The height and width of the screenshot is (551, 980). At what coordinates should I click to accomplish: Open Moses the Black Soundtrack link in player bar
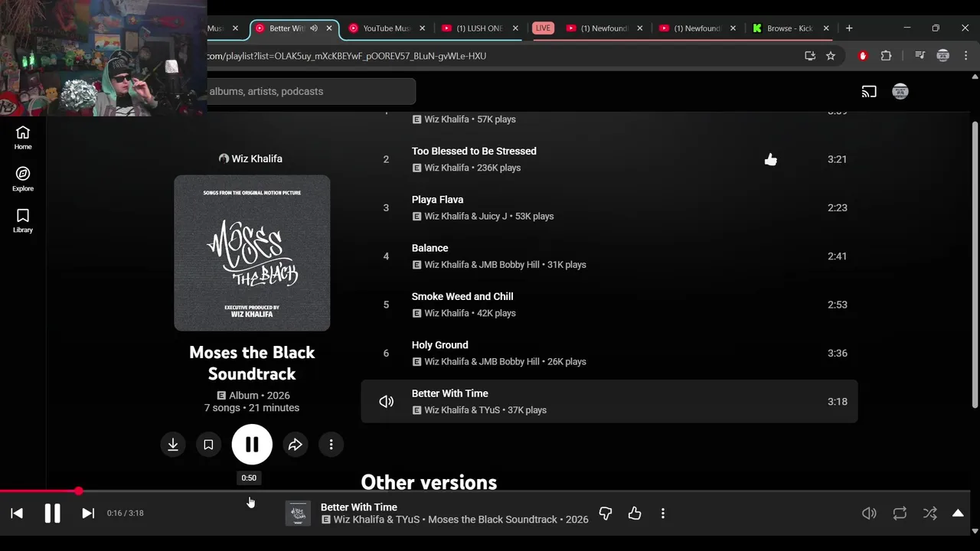492,520
